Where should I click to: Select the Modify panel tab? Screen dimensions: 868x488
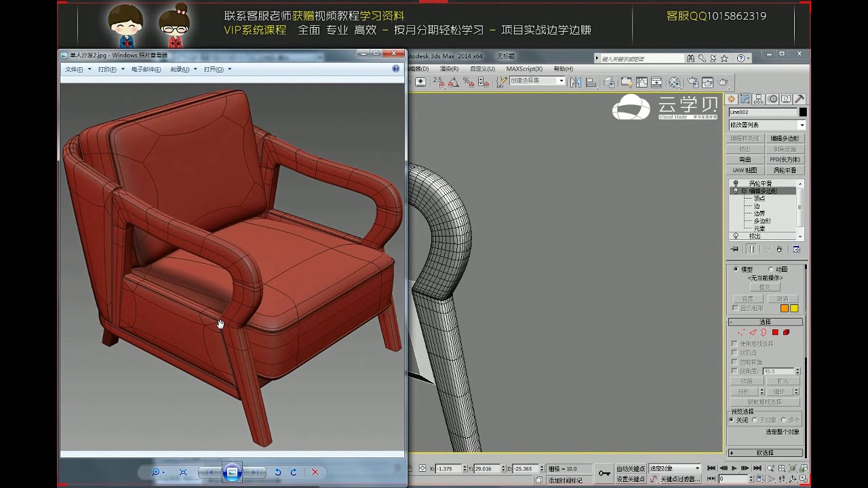[746, 98]
